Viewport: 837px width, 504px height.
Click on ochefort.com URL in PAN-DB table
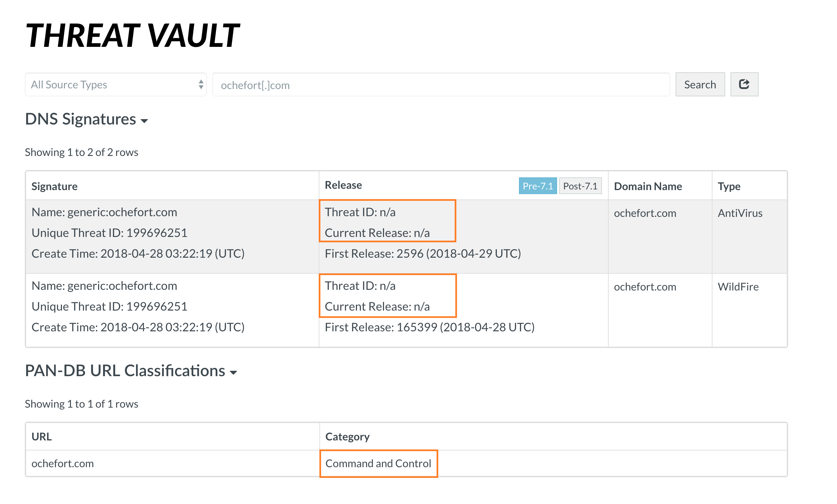(x=59, y=464)
